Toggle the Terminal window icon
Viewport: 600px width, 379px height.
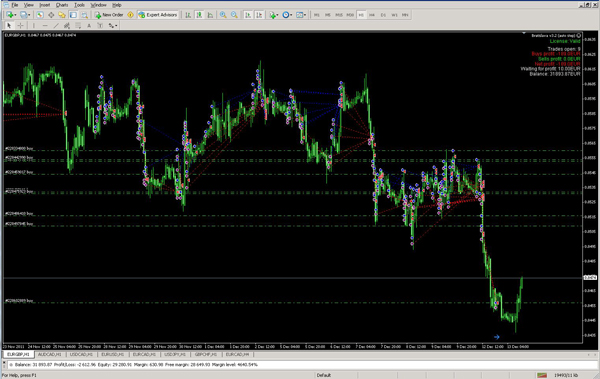(73, 15)
